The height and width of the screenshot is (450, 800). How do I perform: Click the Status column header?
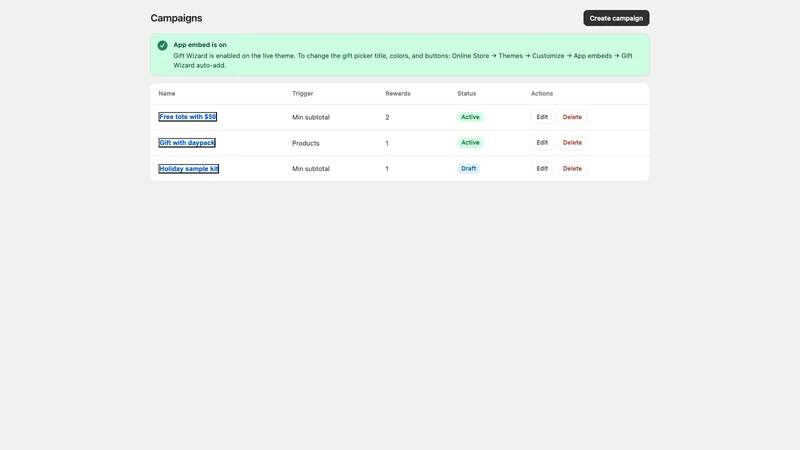tap(466, 93)
